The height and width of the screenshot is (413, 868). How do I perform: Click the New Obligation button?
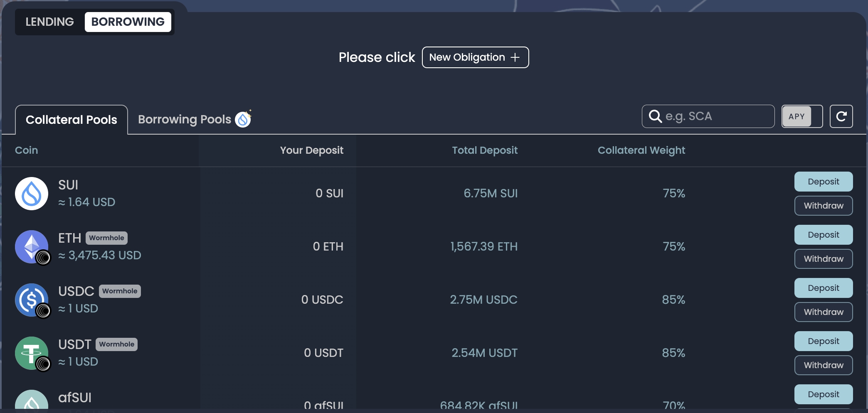click(475, 57)
